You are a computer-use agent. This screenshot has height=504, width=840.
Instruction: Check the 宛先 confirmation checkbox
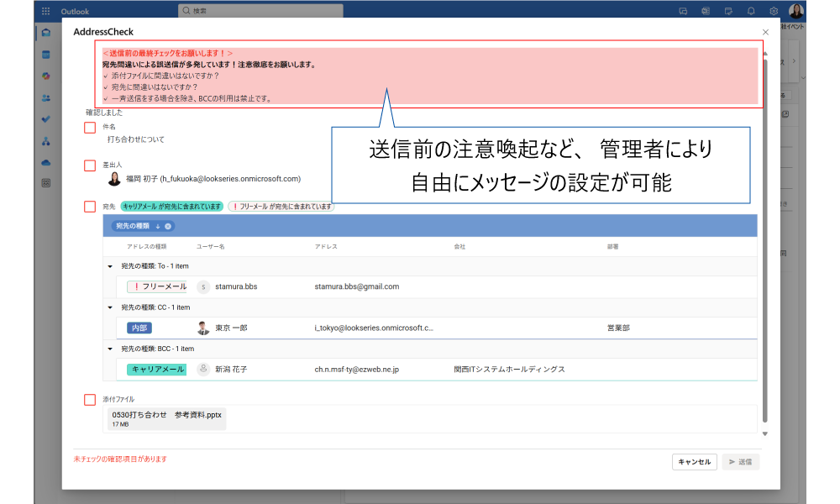click(x=90, y=206)
